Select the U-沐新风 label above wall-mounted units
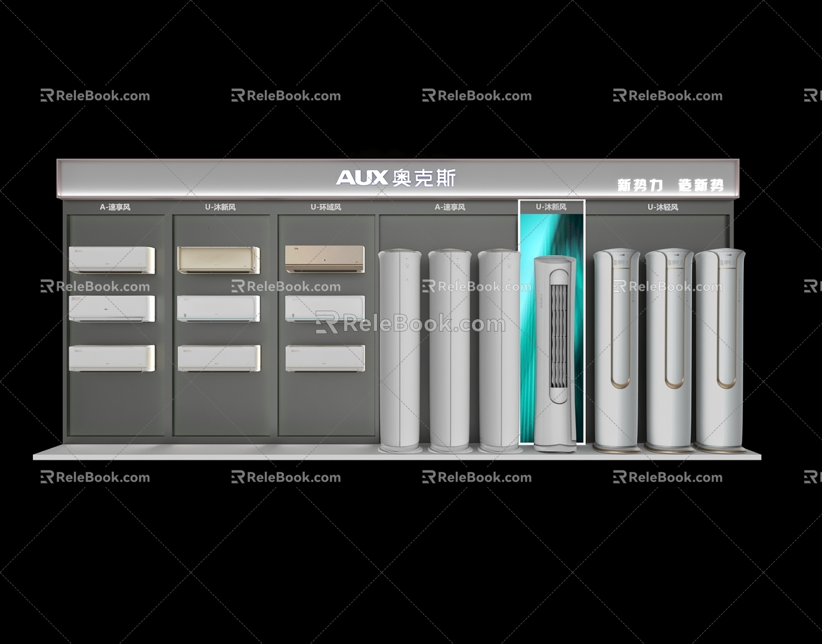This screenshot has width=822, height=644. point(220,208)
